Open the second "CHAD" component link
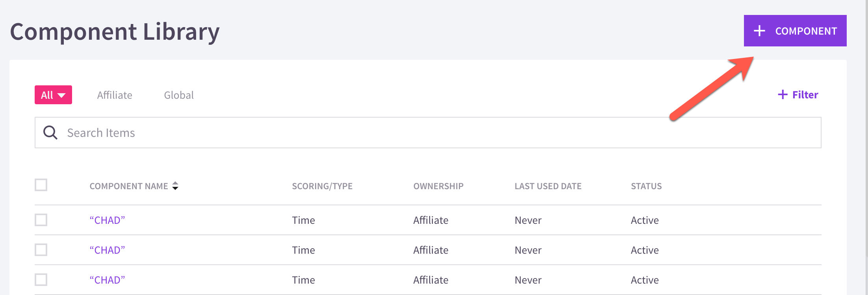The width and height of the screenshot is (868, 295). pyautogui.click(x=107, y=250)
